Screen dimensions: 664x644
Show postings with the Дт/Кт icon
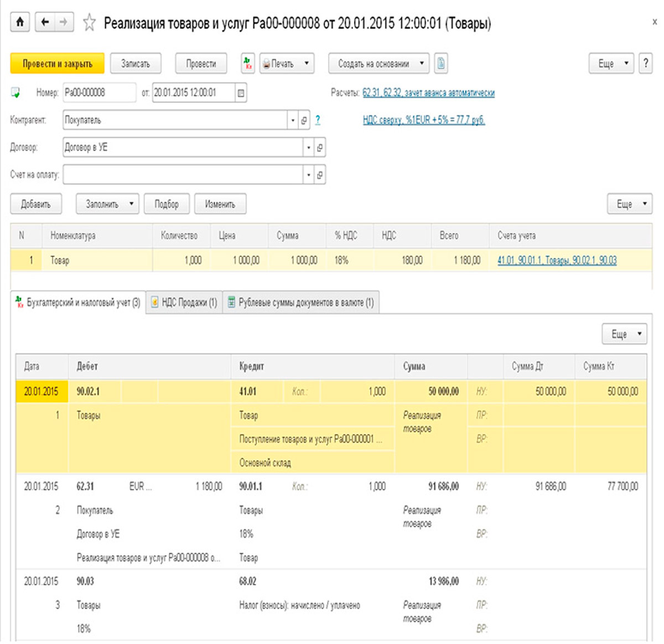click(248, 64)
